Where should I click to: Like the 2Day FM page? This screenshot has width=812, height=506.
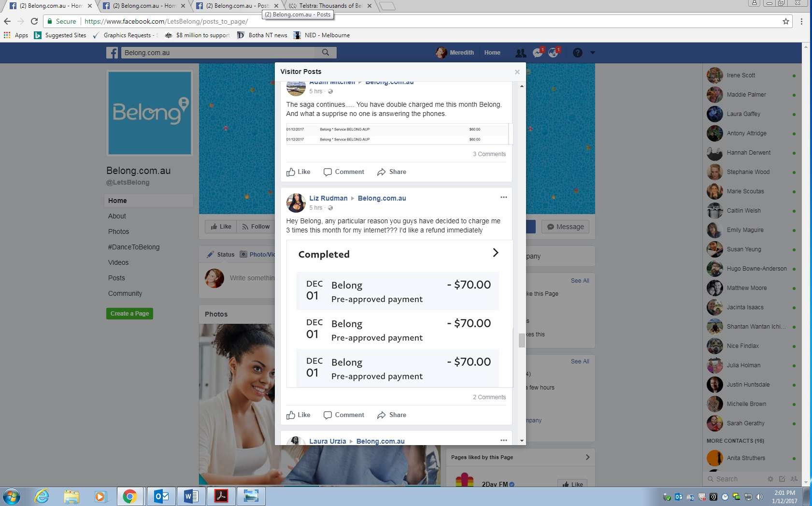[572, 484]
